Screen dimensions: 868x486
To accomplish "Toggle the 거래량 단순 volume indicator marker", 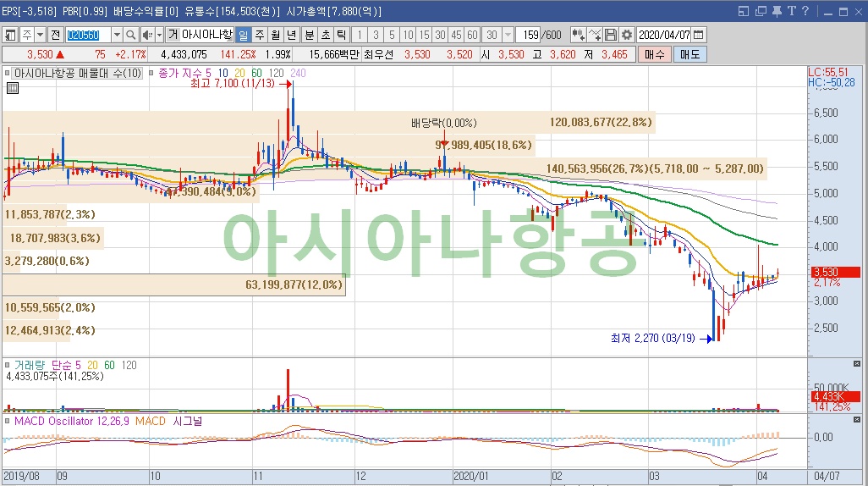I will (x=8, y=365).
